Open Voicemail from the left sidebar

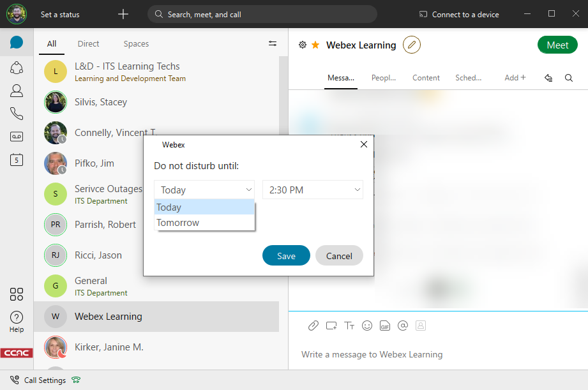click(x=16, y=136)
